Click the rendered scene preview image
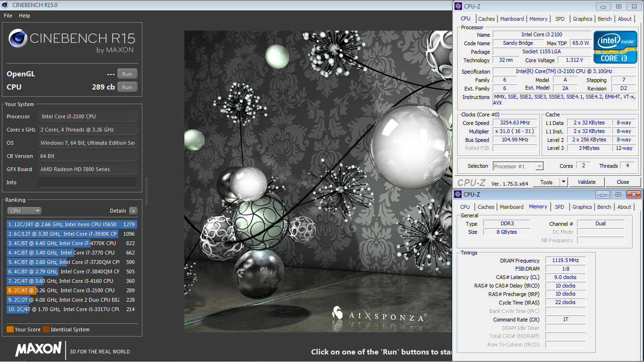Image resolution: width=644 pixels, height=362 pixels. (x=318, y=181)
